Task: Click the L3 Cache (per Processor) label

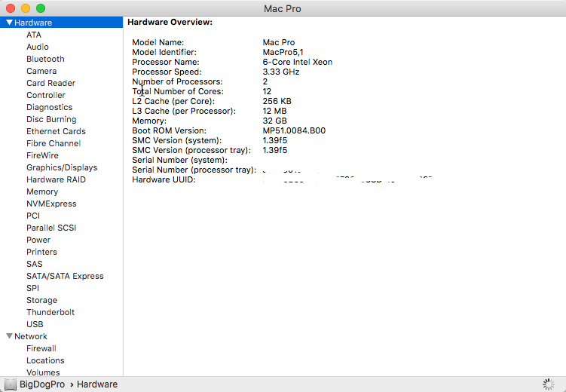Action: coord(184,111)
